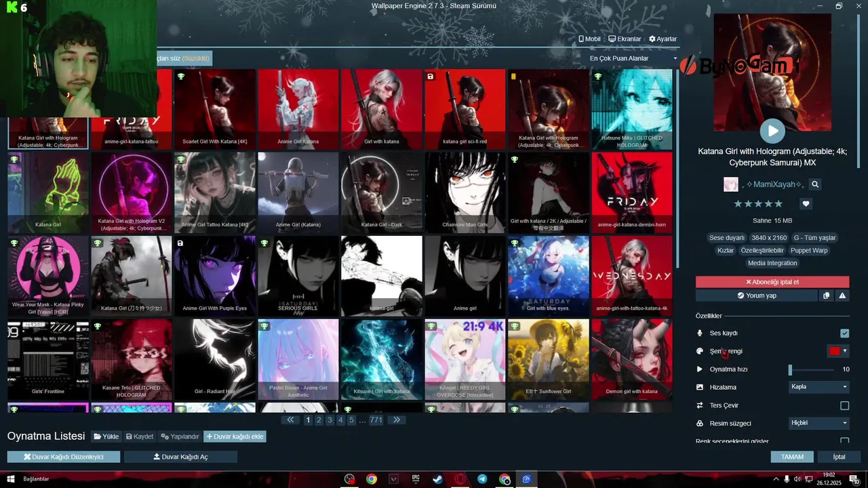
Task: Click playlist Kaydet button
Action: point(140,436)
